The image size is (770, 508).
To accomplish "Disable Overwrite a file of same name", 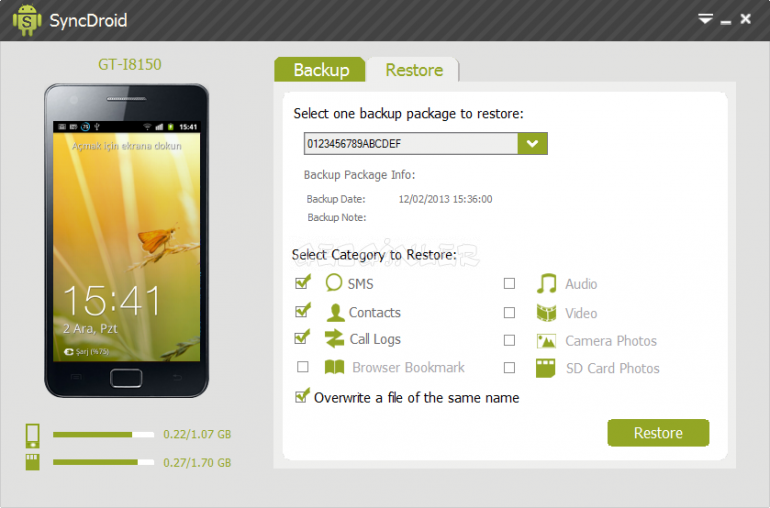I will click(x=302, y=396).
